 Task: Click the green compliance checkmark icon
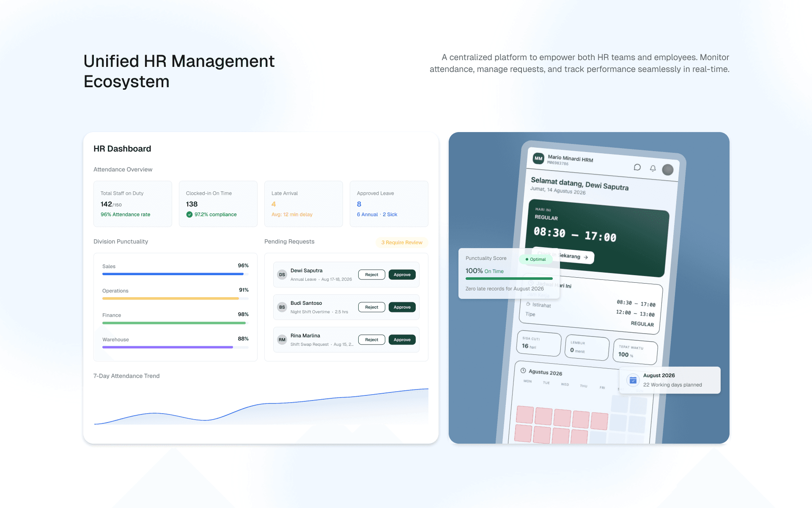189,215
